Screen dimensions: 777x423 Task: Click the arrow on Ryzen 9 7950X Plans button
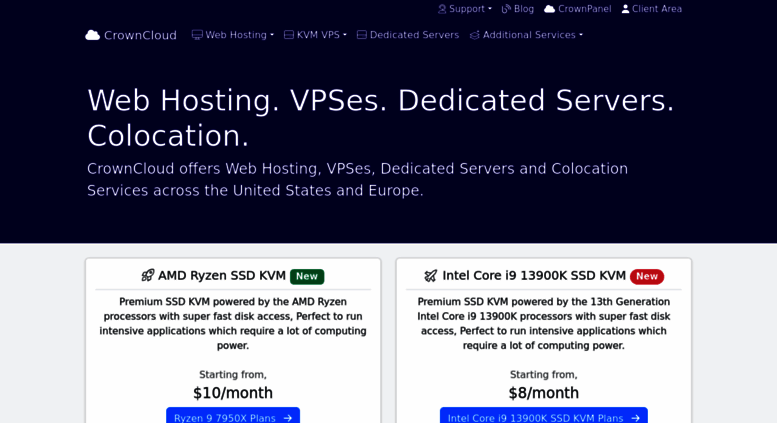pyautogui.click(x=287, y=418)
